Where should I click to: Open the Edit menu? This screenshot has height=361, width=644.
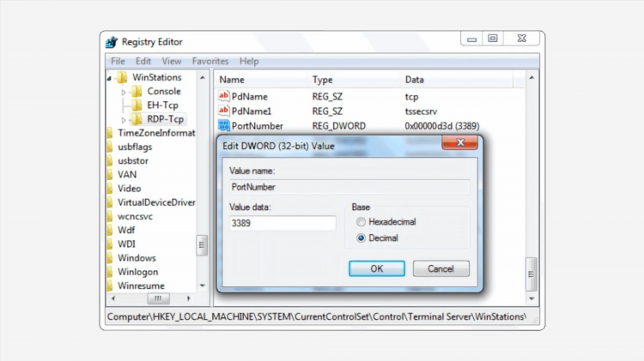click(x=143, y=61)
